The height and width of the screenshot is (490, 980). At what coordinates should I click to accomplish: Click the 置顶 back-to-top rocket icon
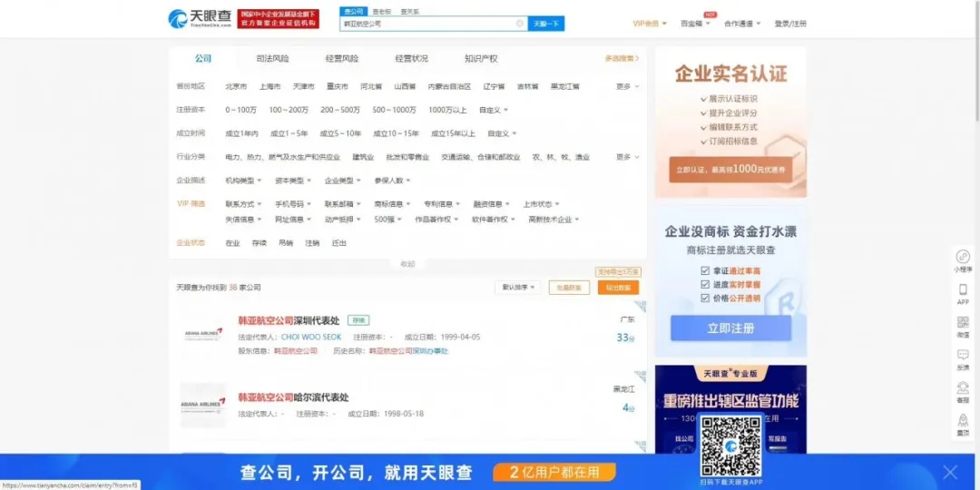(x=963, y=425)
